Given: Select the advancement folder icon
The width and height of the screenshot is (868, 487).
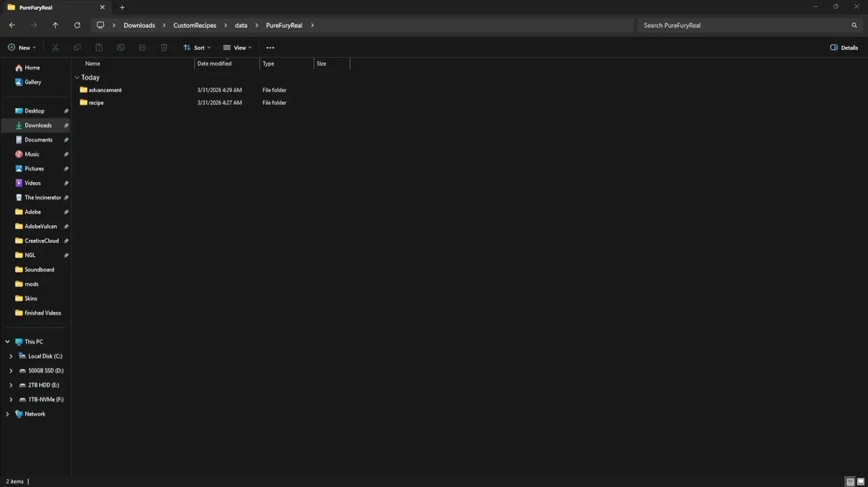Looking at the screenshot, I should click(83, 90).
